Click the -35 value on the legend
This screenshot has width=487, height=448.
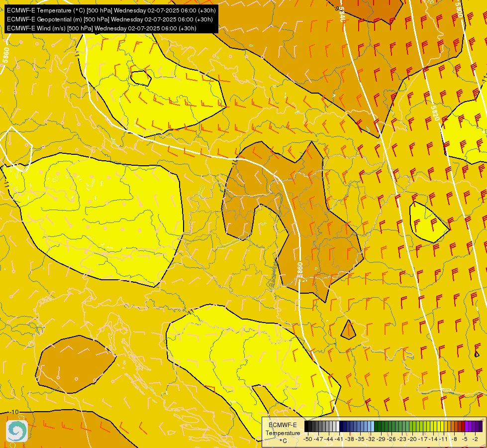[x=360, y=439]
